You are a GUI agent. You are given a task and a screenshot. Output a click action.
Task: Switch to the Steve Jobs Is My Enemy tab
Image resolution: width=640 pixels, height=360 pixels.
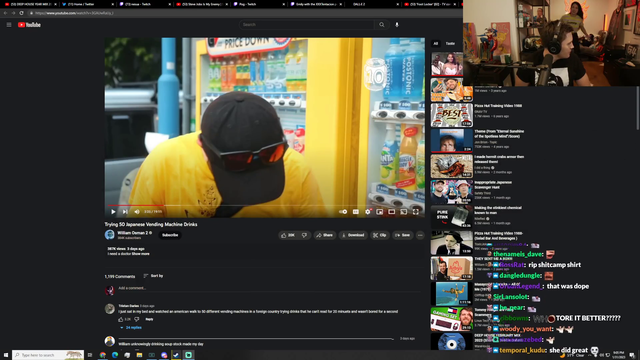(202, 4)
